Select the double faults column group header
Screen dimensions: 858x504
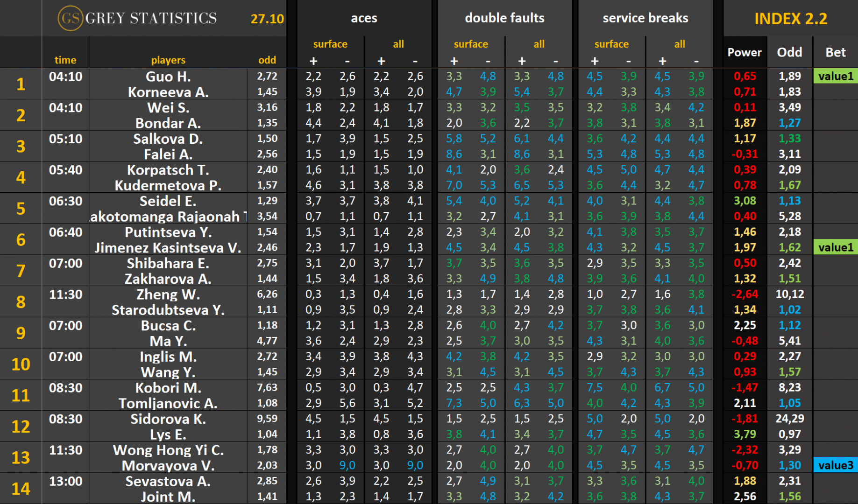504,18
